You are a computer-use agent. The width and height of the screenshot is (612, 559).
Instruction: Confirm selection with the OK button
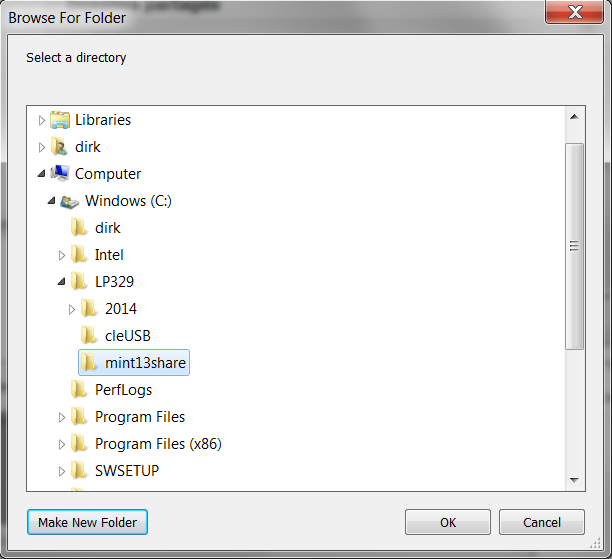pos(448,522)
